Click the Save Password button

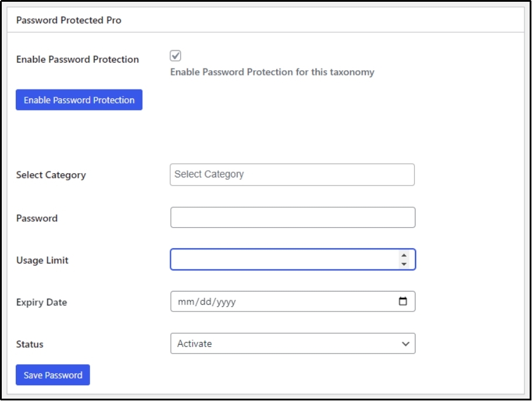[53, 375]
